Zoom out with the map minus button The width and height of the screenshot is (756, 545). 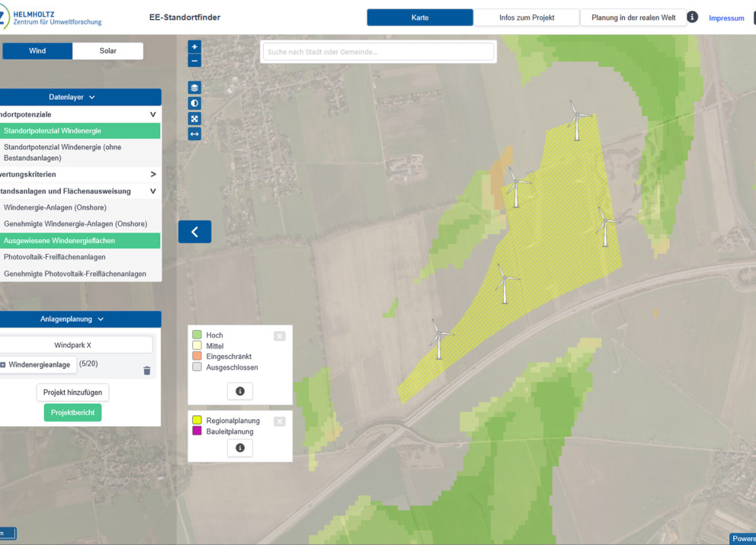pos(194,61)
